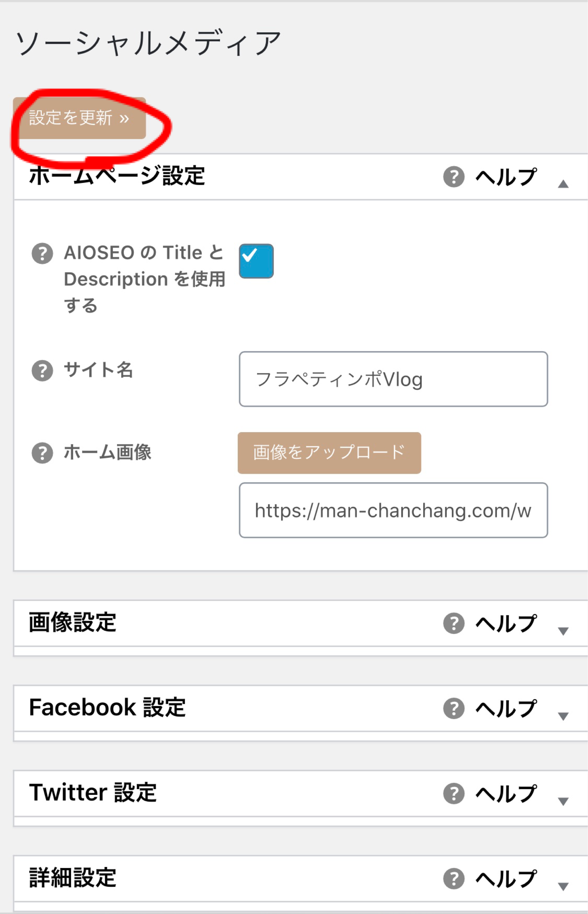The width and height of the screenshot is (588, 914).
Task: Click question mark next to AIOSEO Title option
Action: tap(42, 254)
